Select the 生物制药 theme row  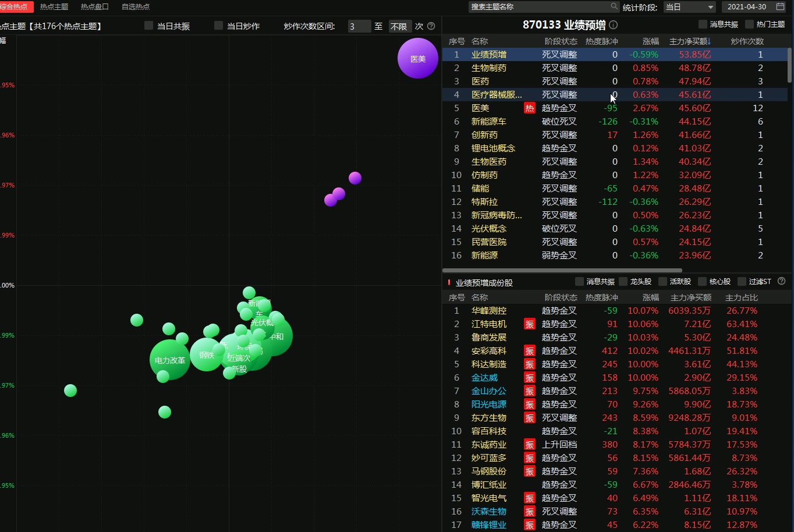click(614, 68)
